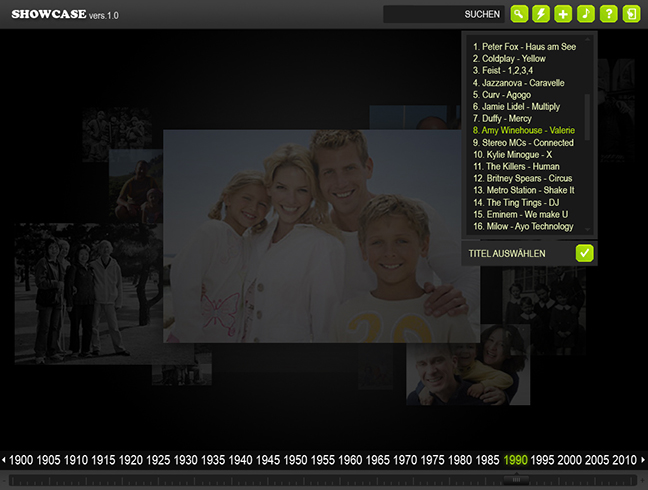Open the music note playlist icon
Image resolution: width=648 pixels, height=490 pixels.
586,14
